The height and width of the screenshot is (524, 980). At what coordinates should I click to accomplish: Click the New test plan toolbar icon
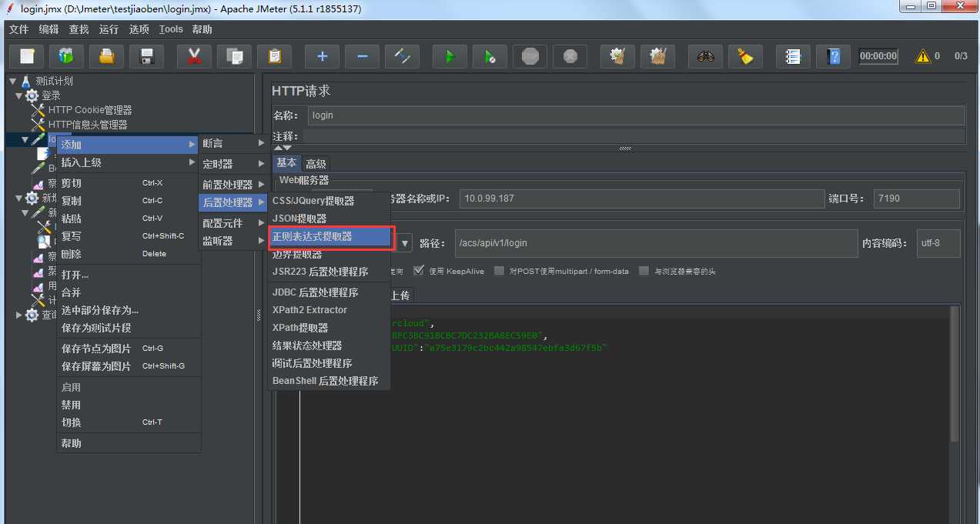click(27, 56)
